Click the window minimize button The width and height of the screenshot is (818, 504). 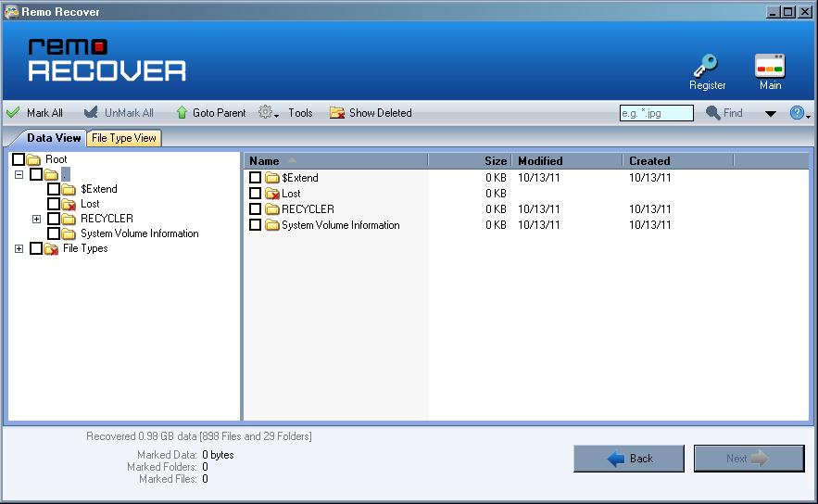point(774,11)
